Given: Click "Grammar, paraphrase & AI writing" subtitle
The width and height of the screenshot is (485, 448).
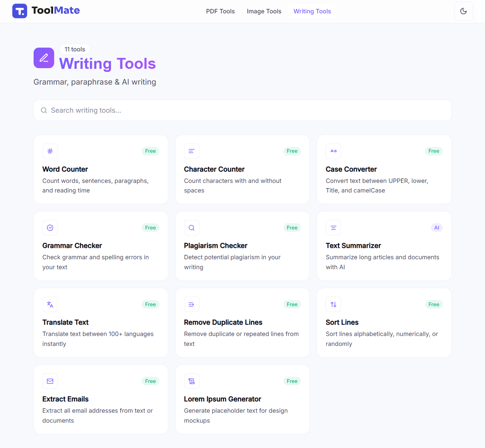Looking at the screenshot, I should point(95,82).
